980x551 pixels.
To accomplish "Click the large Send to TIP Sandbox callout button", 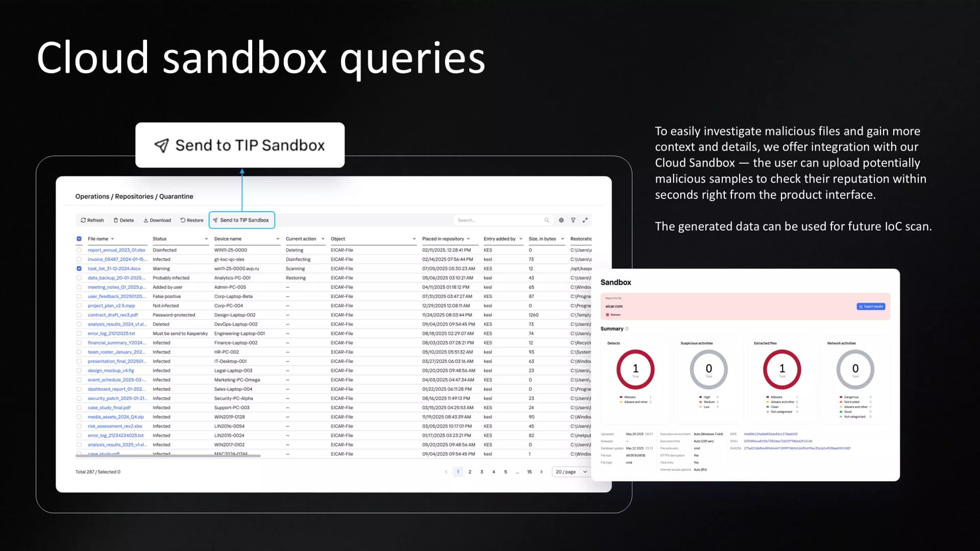I will click(x=240, y=145).
